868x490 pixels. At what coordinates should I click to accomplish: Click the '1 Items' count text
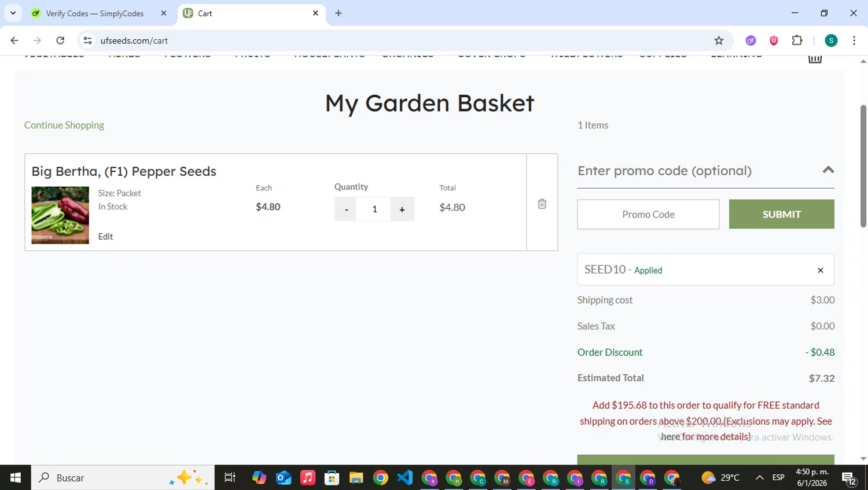(593, 125)
